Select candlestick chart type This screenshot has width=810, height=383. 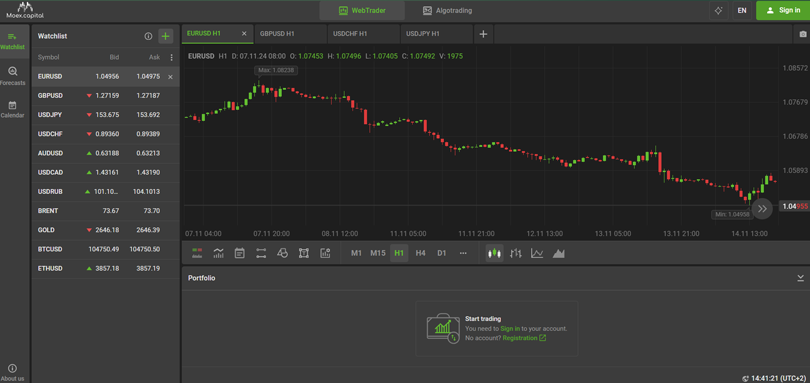pyautogui.click(x=495, y=253)
